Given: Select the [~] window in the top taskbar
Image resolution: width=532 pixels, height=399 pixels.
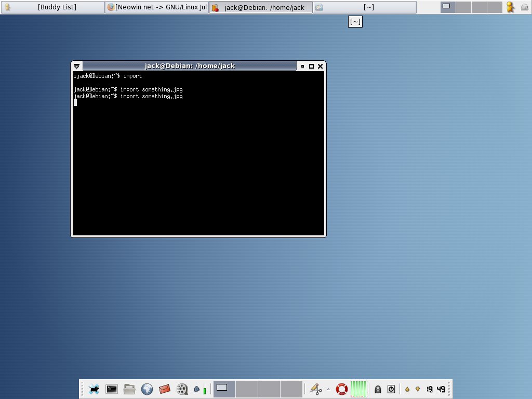Looking at the screenshot, I should (x=364, y=7).
